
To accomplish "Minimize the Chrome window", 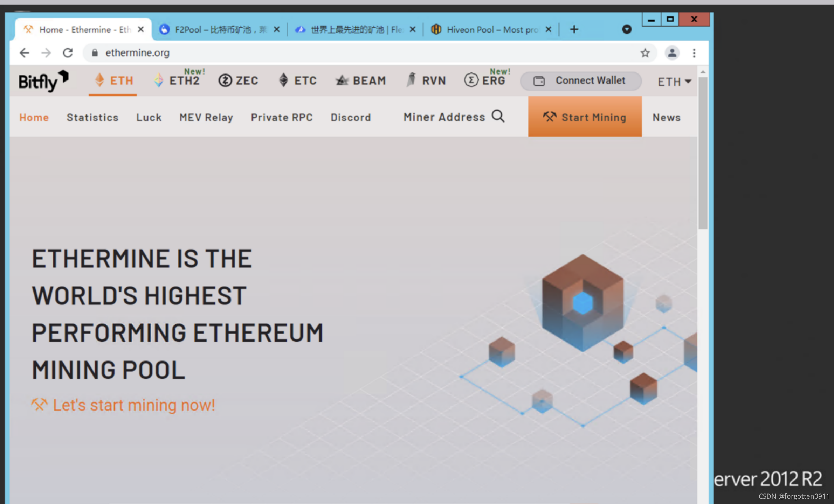I will 651,19.
